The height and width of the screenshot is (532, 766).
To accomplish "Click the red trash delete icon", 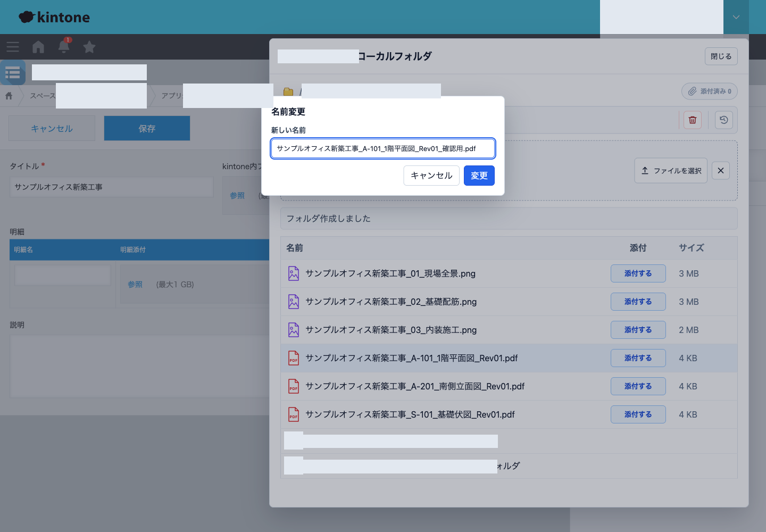I will [x=693, y=120].
